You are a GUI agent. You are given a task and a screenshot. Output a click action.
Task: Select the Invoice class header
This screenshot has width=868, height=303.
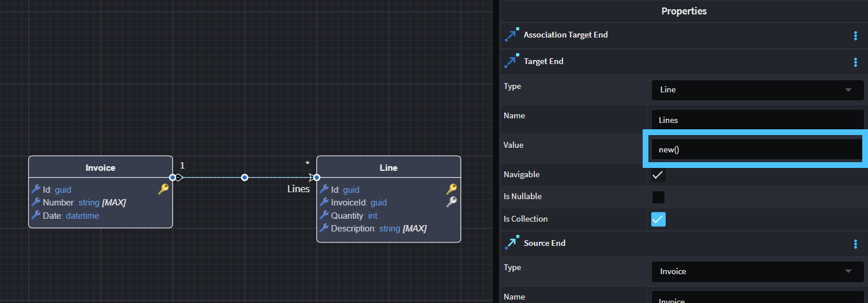point(100,167)
